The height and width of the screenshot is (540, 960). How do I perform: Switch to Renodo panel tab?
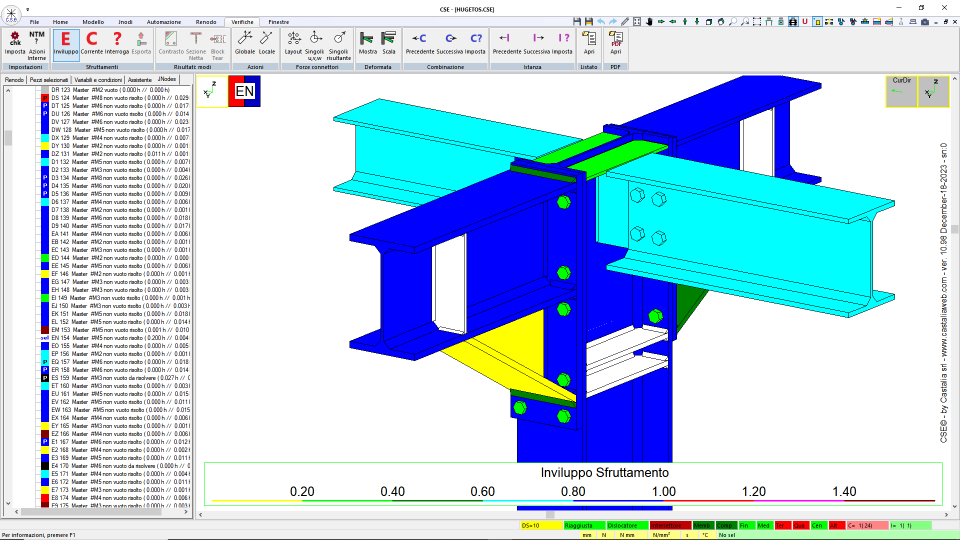point(14,80)
